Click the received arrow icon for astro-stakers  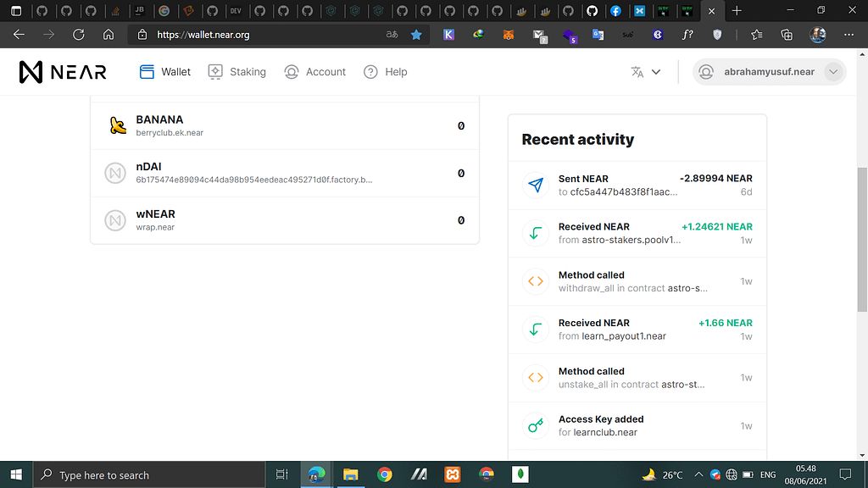tap(536, 233)
